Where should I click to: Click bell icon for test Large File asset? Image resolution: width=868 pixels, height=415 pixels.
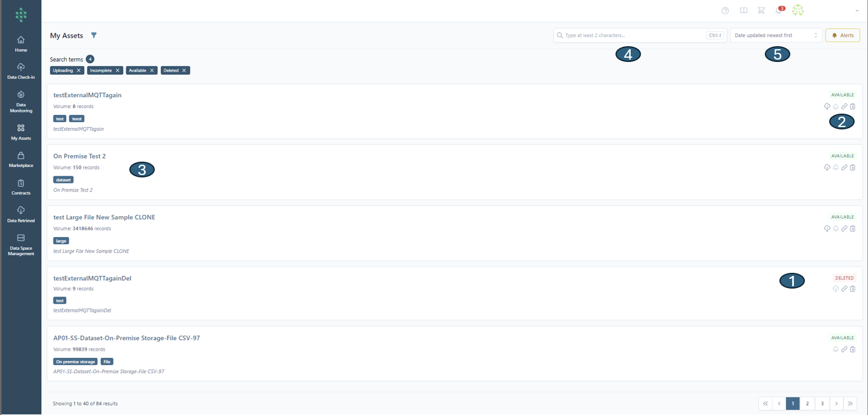[835, 228]
